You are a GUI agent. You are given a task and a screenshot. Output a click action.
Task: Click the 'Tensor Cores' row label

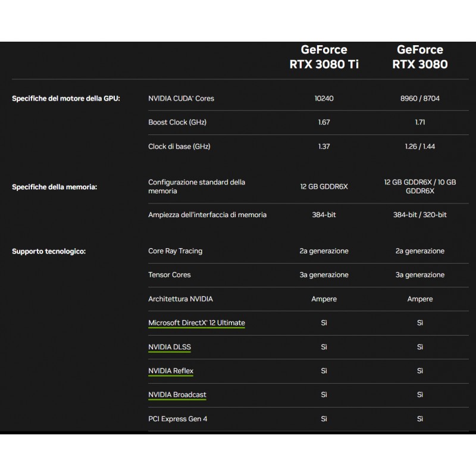(170, 275)
